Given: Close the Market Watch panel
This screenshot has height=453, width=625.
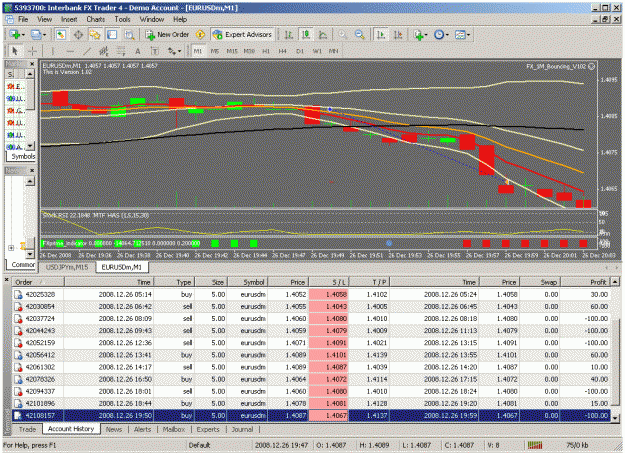Looking at the screenshot, I should point(32,64).
